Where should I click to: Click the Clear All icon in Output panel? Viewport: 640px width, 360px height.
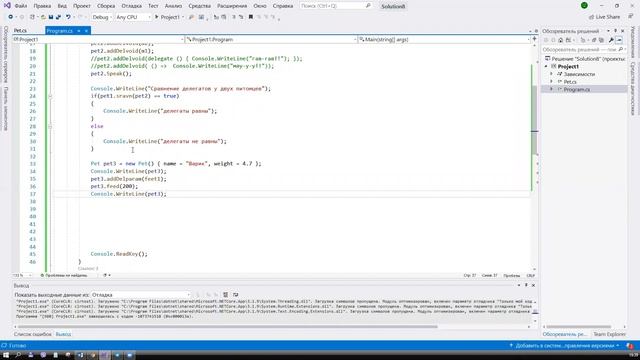(225, 295)
